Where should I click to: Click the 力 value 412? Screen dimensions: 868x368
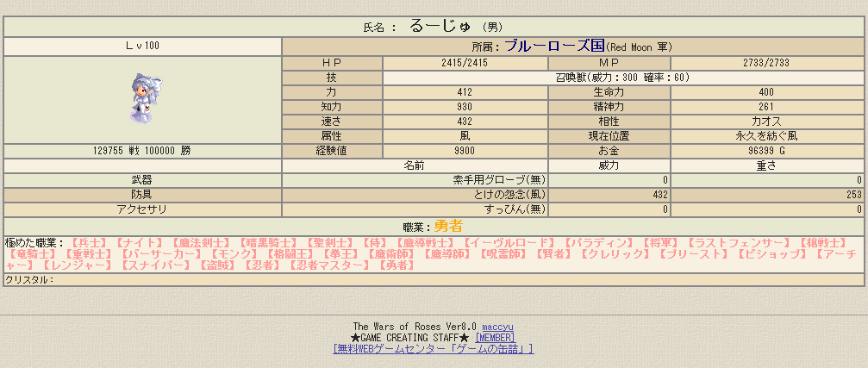pyautogui.click(x=465, y=92)
